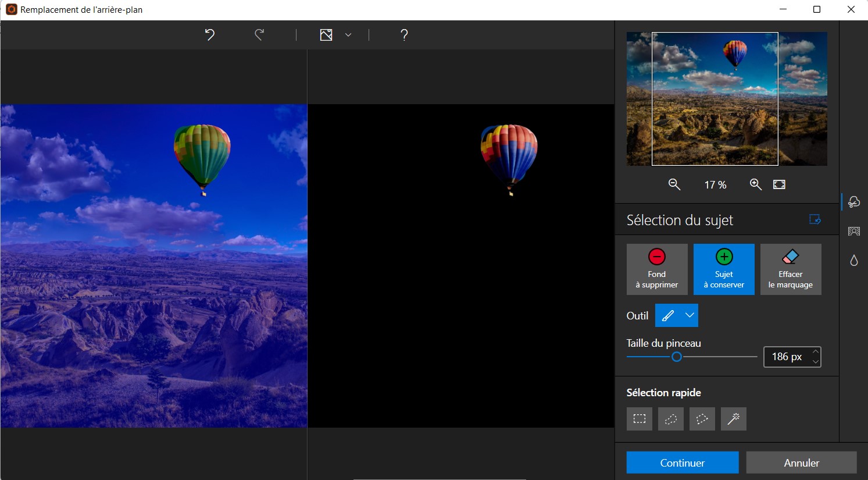
Task: Select Fond à supprimer marking mode
Action: tap(657, 269)
